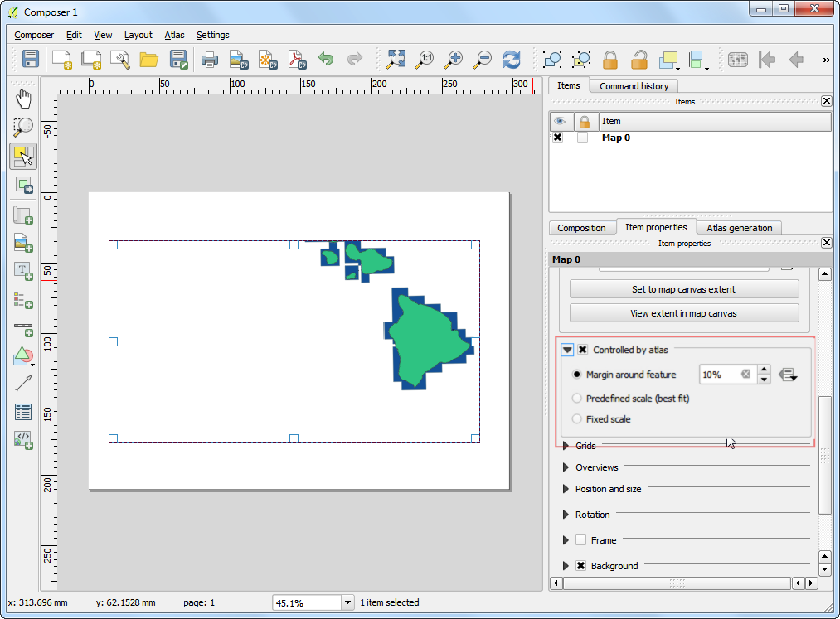
Task: Click the zoom out toolbar icon
Action: tap(483, 59)
